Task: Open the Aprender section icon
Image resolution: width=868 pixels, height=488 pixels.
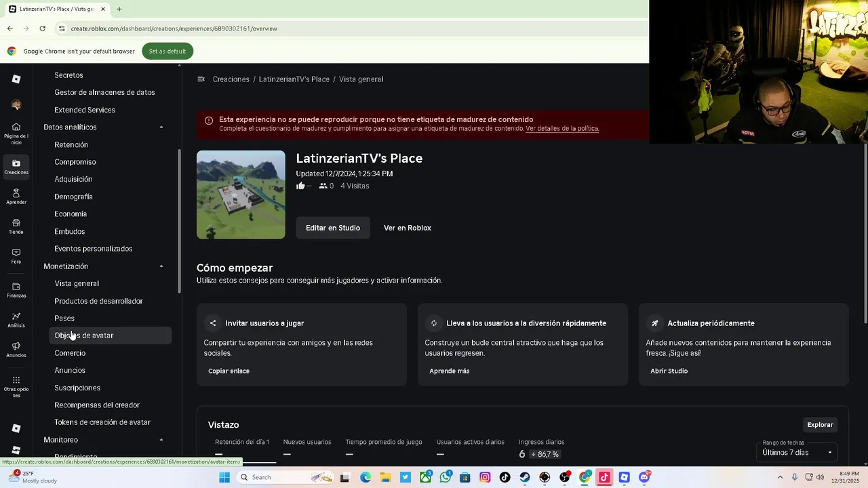Action: pos(16,193)
